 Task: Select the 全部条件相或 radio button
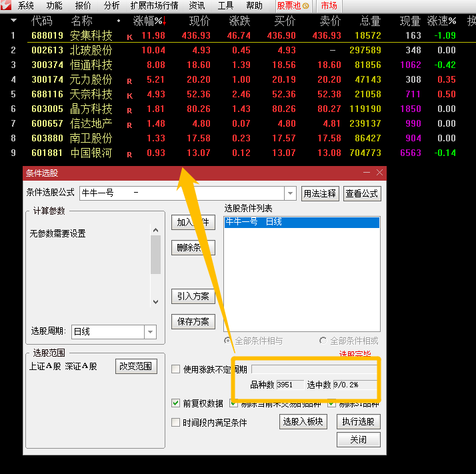point(323,341)
